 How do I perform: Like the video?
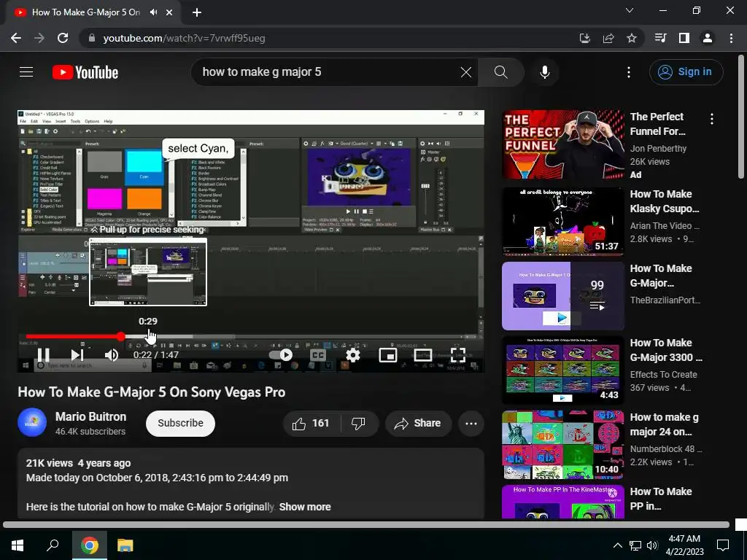311,424
